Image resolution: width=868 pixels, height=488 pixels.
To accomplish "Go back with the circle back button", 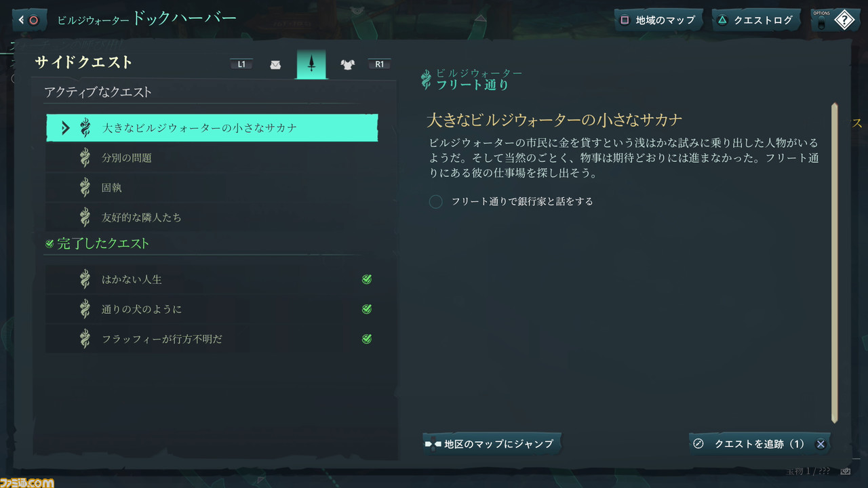I will 29,20.
